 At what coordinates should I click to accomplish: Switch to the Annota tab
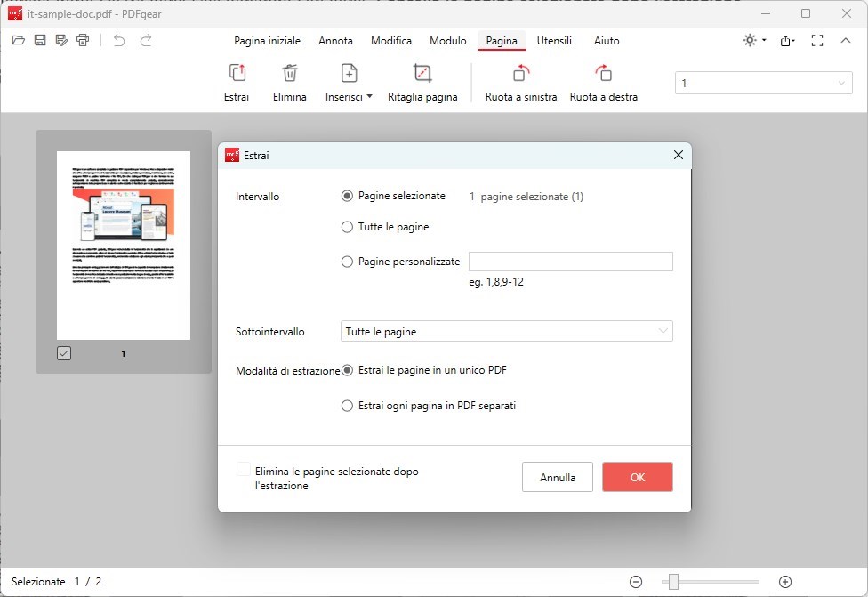(x=335, y=41)
